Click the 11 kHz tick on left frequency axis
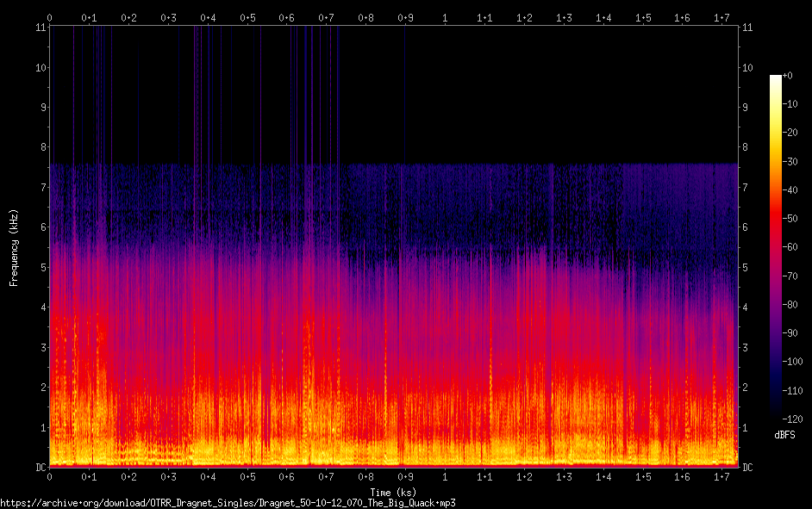The width and height of the screenshot is (812, 509). (40, 27)
